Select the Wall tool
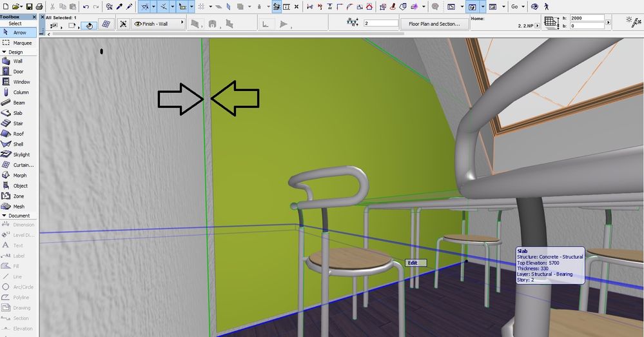Viewport: 644px width, 337px height. (18, 61)
